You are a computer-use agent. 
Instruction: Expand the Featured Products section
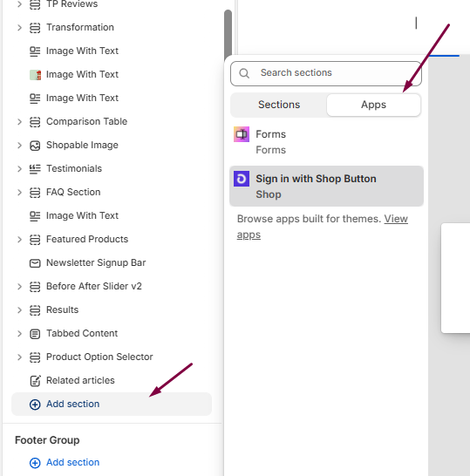[19, 240]
